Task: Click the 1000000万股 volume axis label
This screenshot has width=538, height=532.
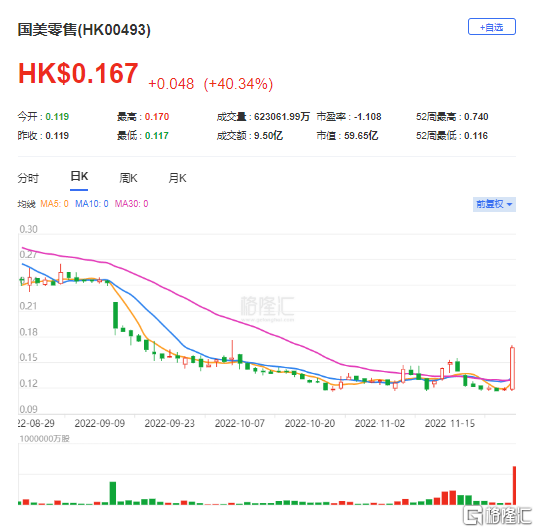Action: (x=45, y=439)
